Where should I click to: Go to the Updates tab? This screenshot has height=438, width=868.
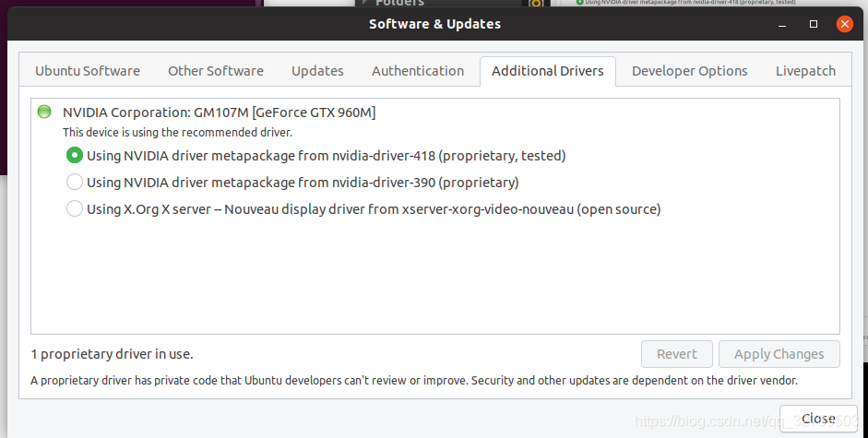pyautogui.click(x=317, y=71)
